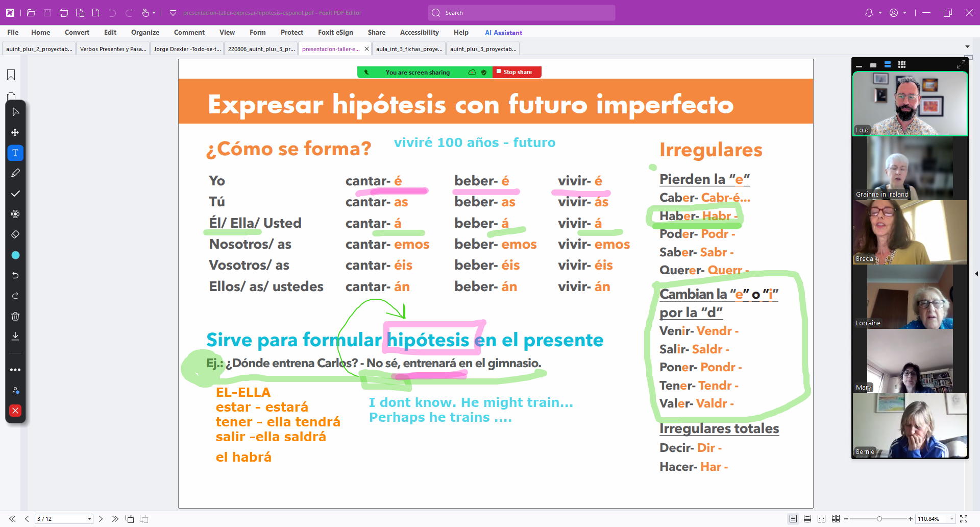Switch to auint_plus_2_proyectab document tab

click(x=39, y=49)
